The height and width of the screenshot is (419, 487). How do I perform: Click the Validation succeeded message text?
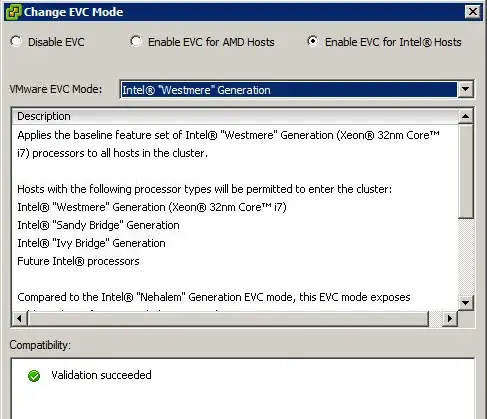101,375
